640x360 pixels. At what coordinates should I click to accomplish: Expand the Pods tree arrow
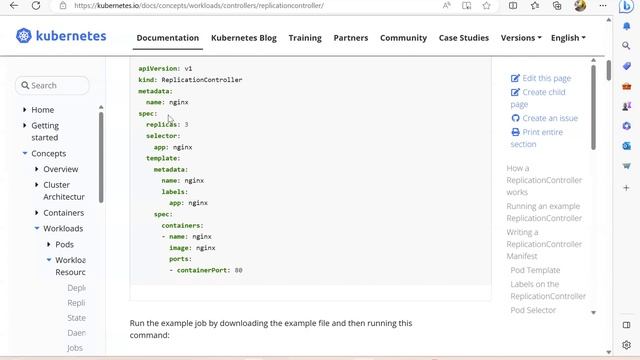point(49,244)
